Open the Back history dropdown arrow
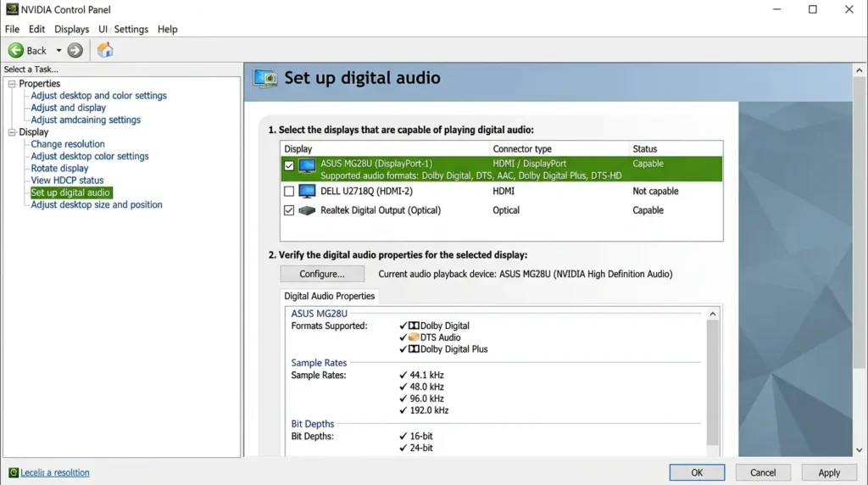868x485 pixels. pos(58,50)
